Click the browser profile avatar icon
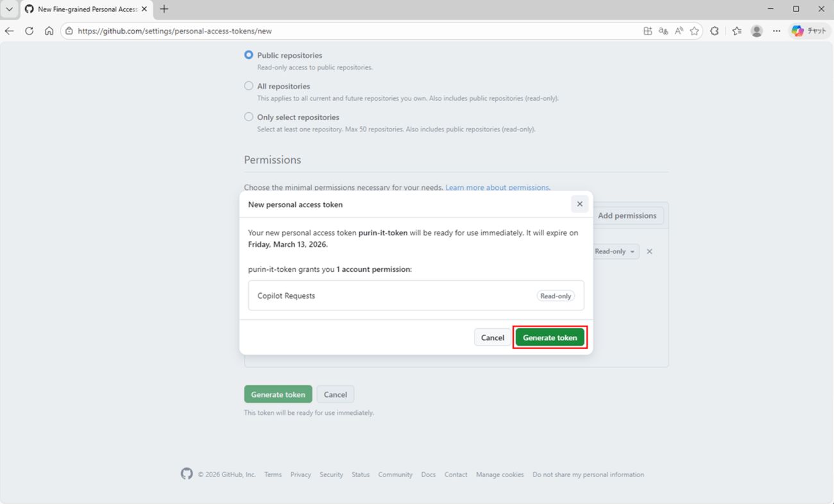The width and height of the screenshot is (834, 504). point(756,30)
